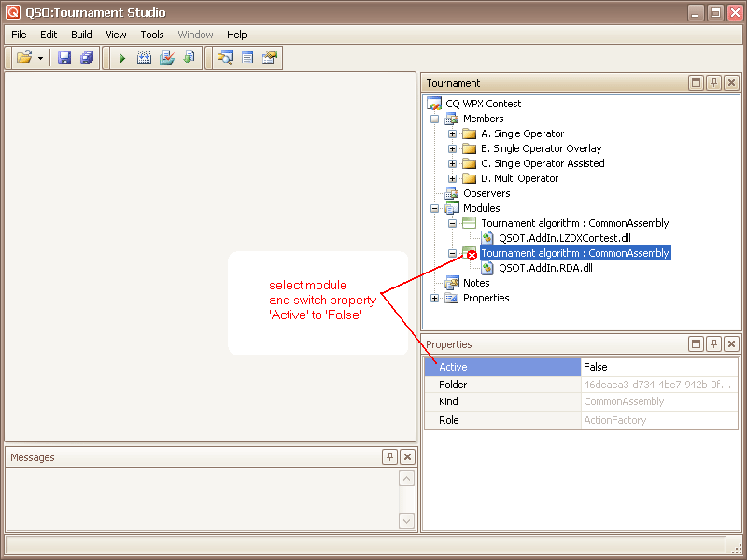Click the single floppy disk save icon
747x560 pixels.
64,58
